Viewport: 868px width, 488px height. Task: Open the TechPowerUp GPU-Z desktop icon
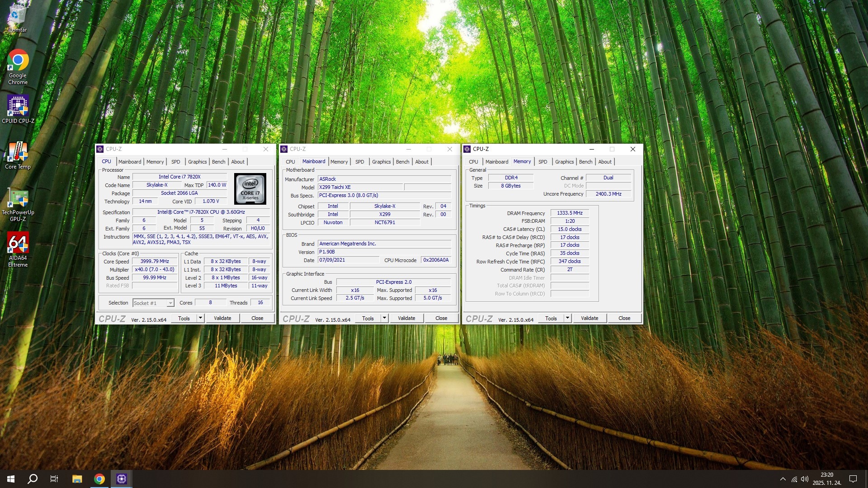click(18, 198)
